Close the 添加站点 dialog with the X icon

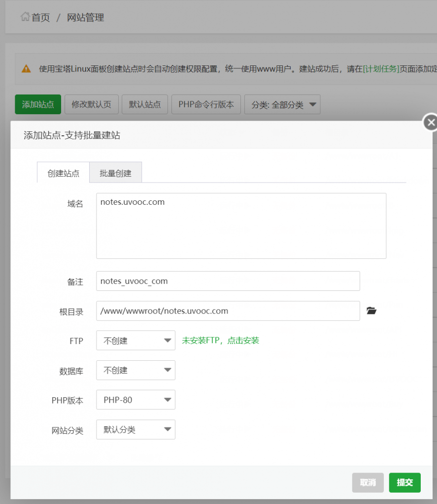(x=431, y=122)
